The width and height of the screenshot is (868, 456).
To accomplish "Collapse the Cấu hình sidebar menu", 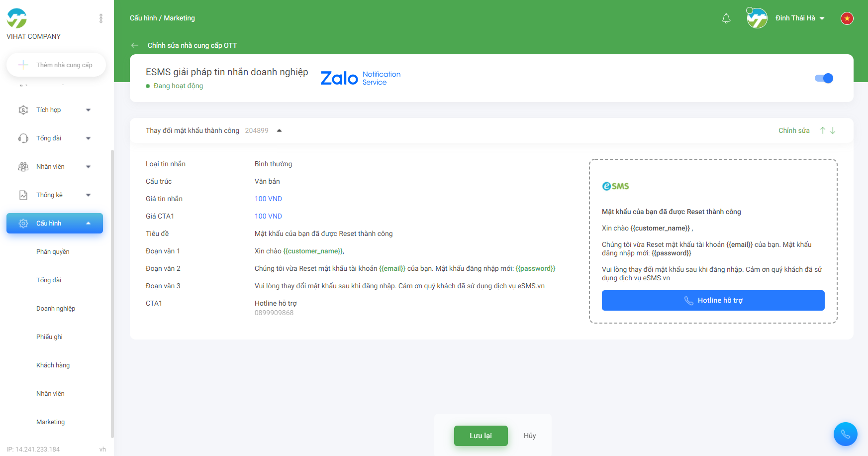I will [x=55, y=224].
